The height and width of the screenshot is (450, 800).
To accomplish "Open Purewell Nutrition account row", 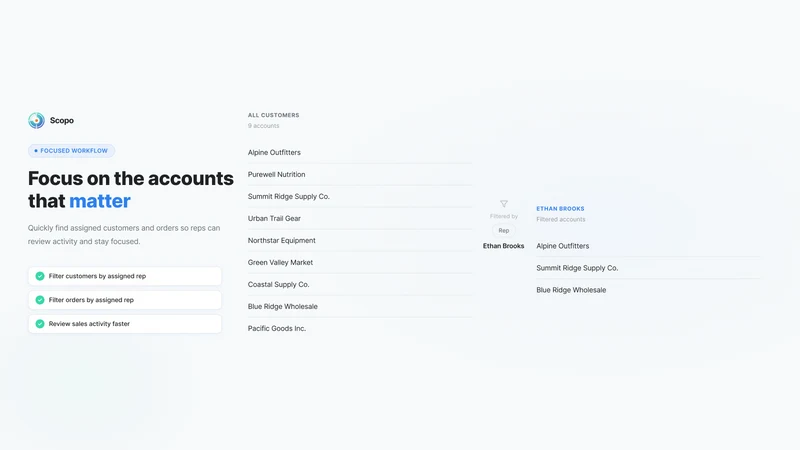I will click(x=360, y=174).
